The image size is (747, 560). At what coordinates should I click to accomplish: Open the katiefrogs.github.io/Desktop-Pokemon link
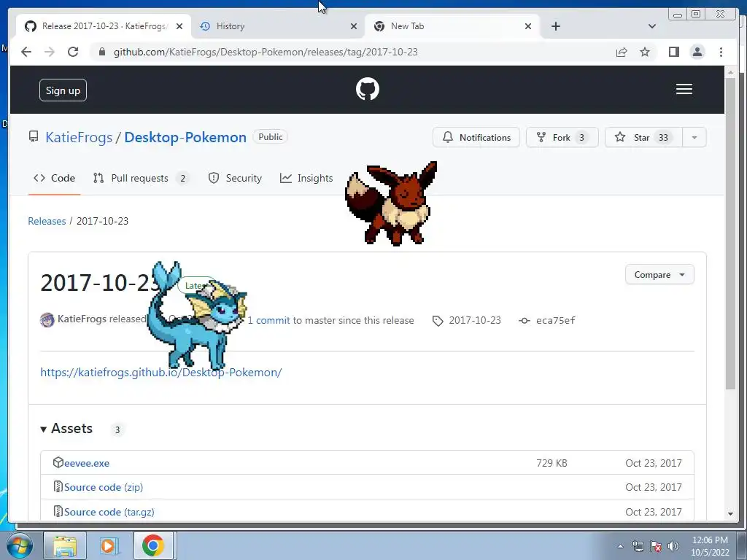161,373
